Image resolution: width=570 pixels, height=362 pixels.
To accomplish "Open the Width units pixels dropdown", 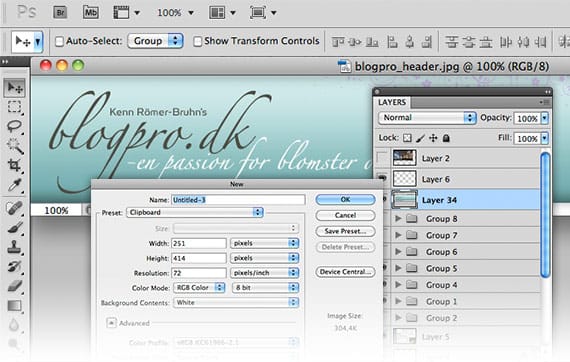I will (x=265, y=243).
